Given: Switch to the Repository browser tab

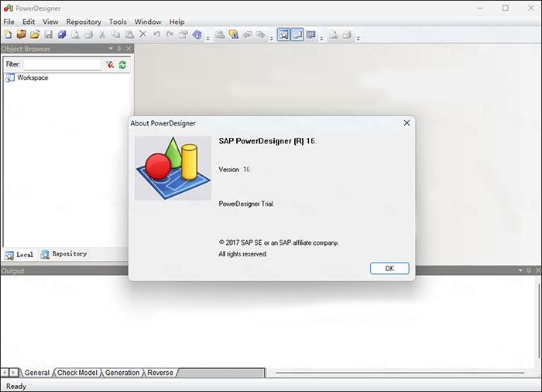Looking at the screenshot, I should (63, 254).
